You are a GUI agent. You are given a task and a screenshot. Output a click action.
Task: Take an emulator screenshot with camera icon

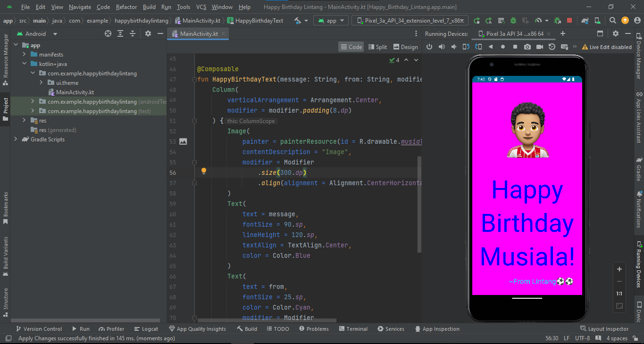[x=527, y=47]
